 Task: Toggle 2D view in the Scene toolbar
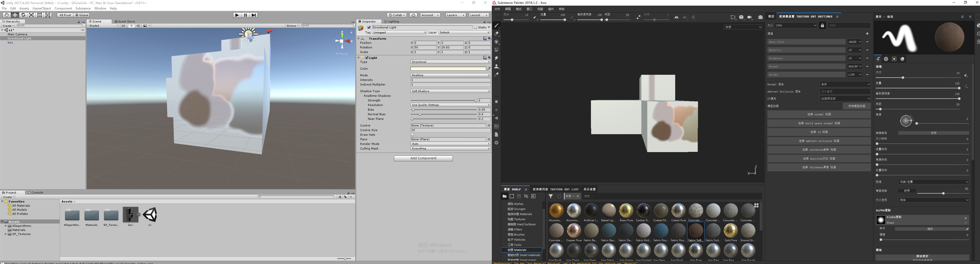click(123, 26)
